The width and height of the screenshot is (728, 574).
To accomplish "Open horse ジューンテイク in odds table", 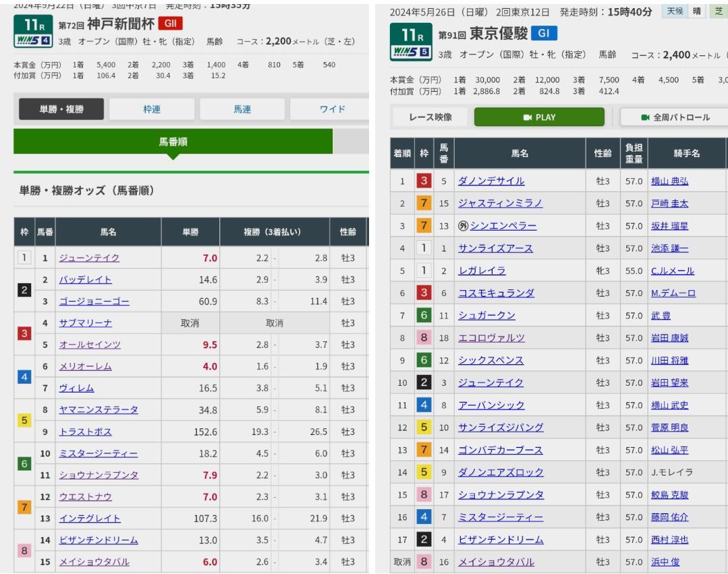I will click(x=90, y=258).
